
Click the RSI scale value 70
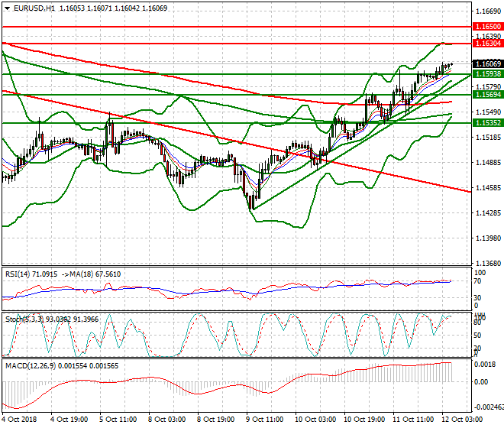click(x=477, y=281)
